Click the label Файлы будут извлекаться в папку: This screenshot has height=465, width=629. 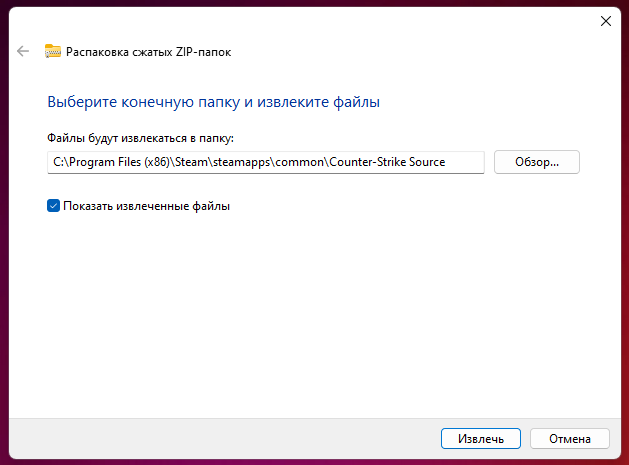click(140, 138)
